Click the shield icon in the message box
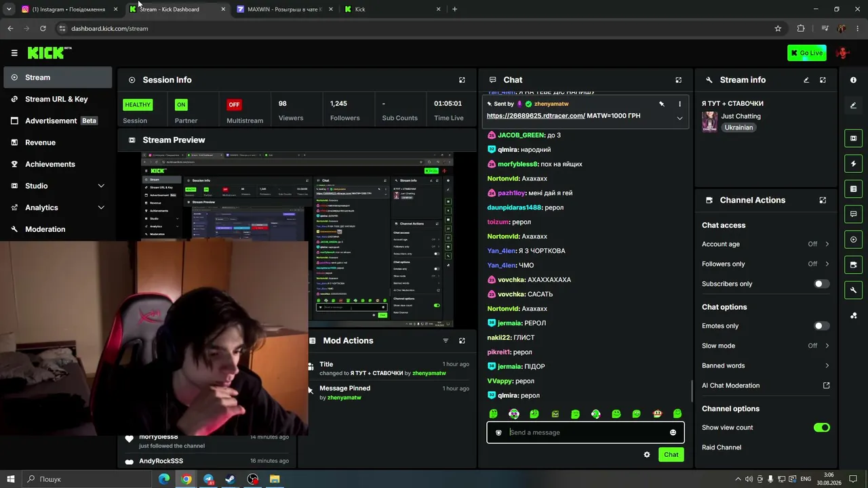 [x=498, y=432]
